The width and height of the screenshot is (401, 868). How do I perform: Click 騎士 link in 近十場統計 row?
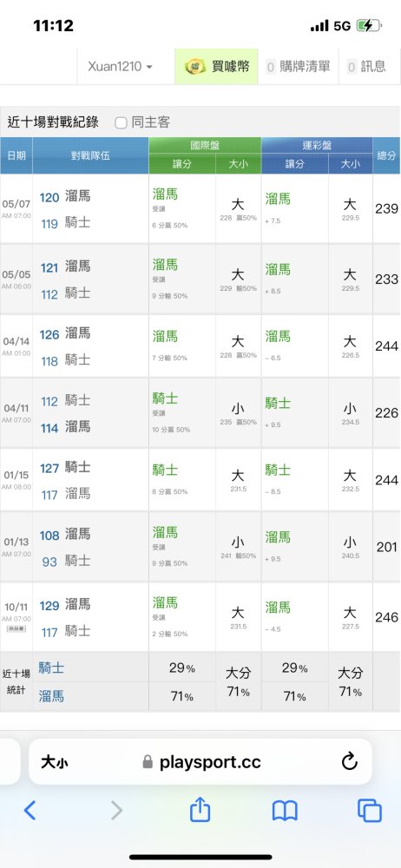click(x=51, y=668)
